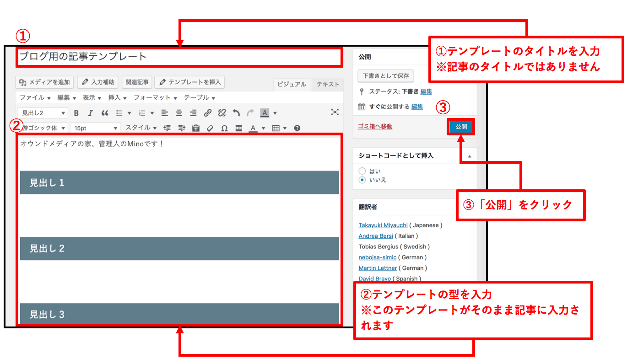638x364 pixels.
Task: Insert a link with the chain icon
Action: [208, 113]
